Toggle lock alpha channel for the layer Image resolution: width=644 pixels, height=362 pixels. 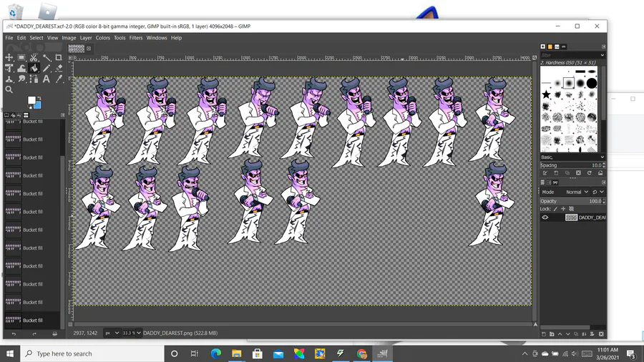coord(571,209)
